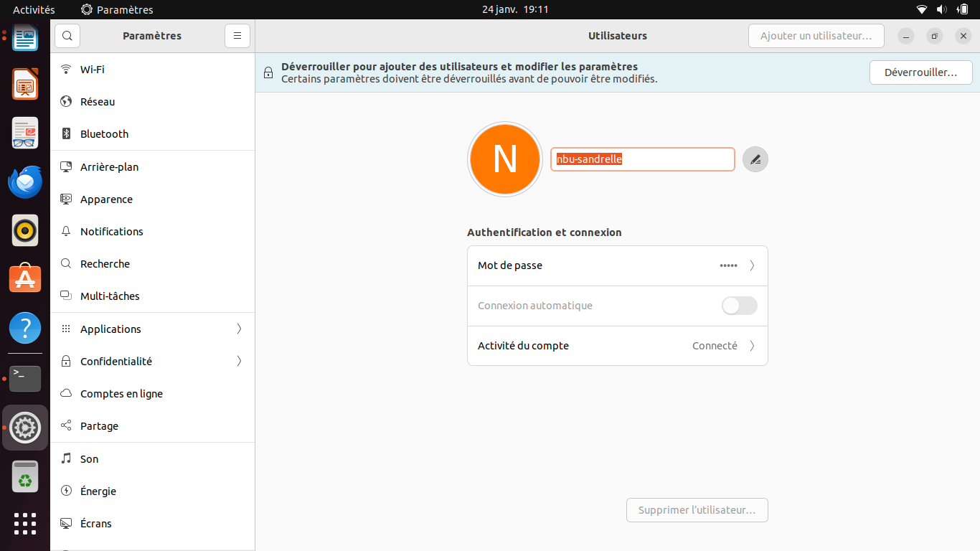Click the pencil edit icon beside username
980x551 pixels.
pos(755,159)
